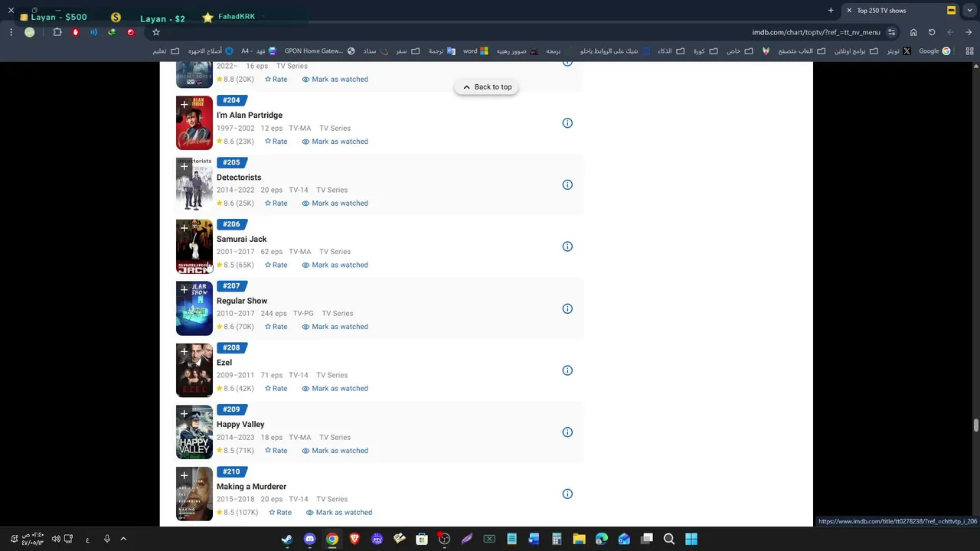
Task: Open the ترجمة bookmark folder
Action: pos(442,51)
